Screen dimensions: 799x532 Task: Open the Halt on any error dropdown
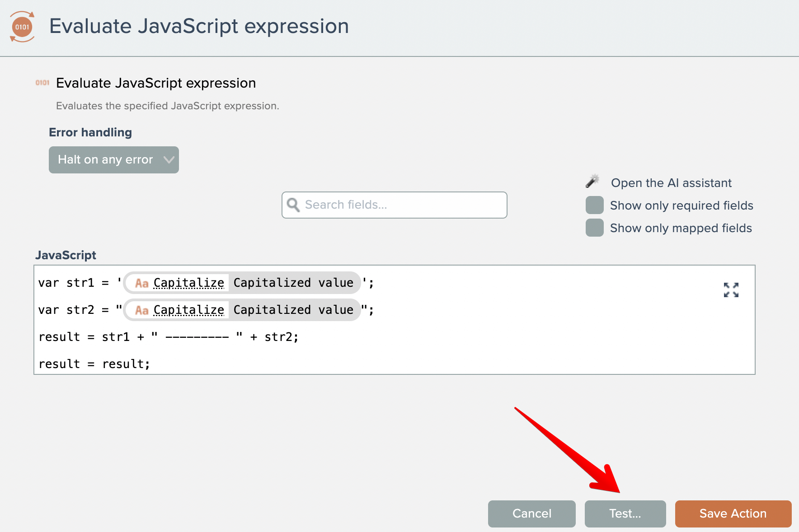(x=106, y=160)
